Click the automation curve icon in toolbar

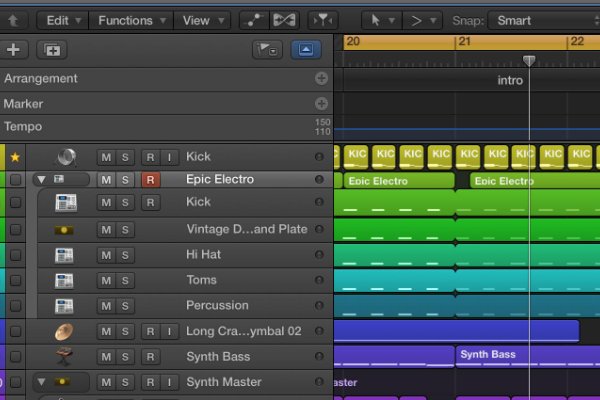[x=255, y=20]
